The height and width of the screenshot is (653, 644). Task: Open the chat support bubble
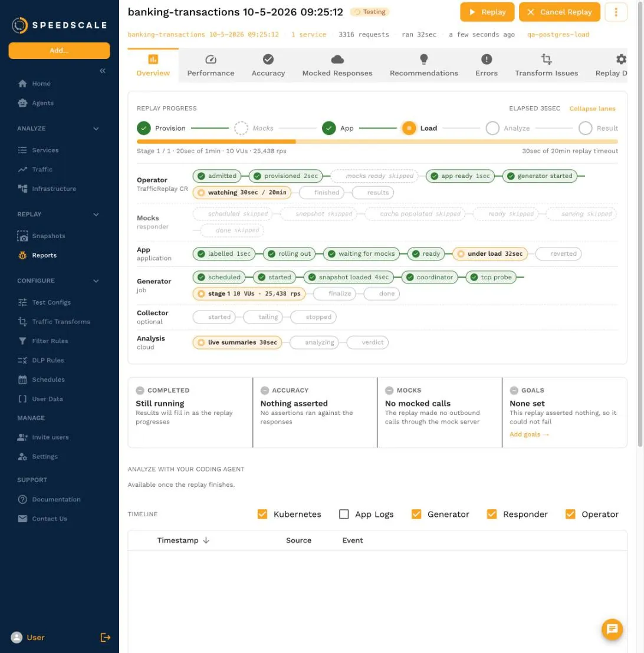point(612,629)
